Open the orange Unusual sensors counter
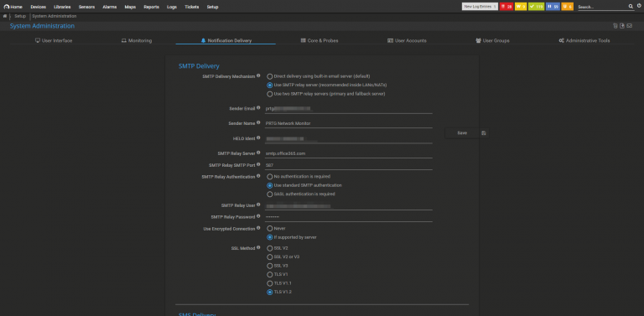Viewport: 644px width, 316px height. pyautogui.click(x=567, y=7)
